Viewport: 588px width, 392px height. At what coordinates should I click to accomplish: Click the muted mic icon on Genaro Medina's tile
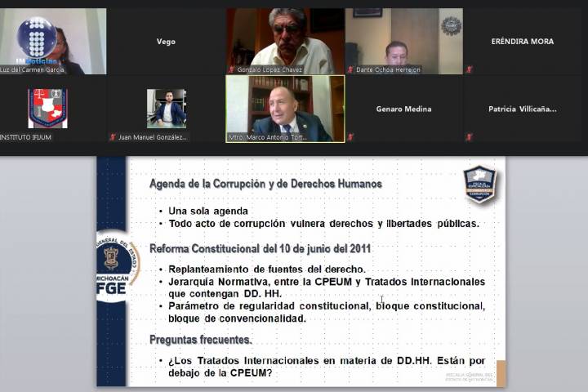[x=350, y=137]
